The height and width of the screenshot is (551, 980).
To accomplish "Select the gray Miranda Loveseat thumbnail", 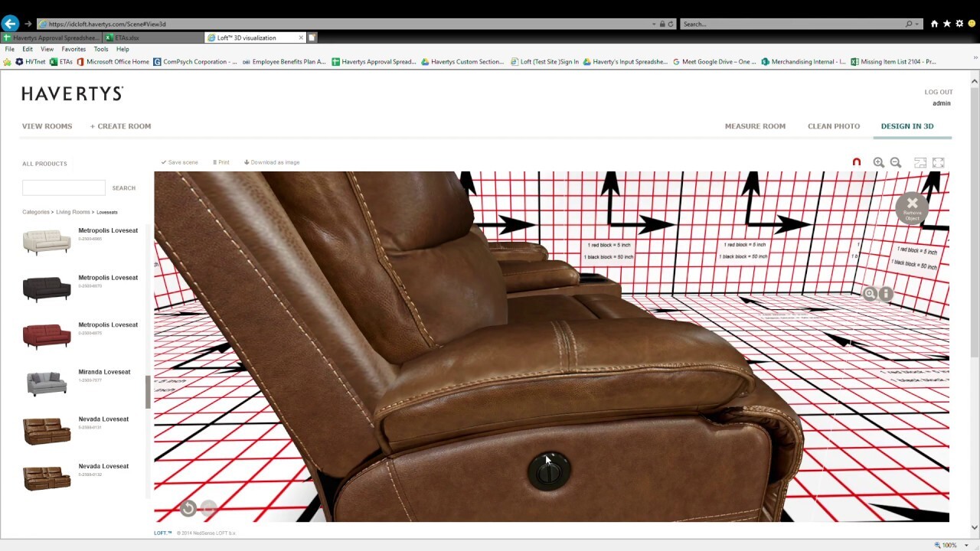I will [x=47, y=383].
